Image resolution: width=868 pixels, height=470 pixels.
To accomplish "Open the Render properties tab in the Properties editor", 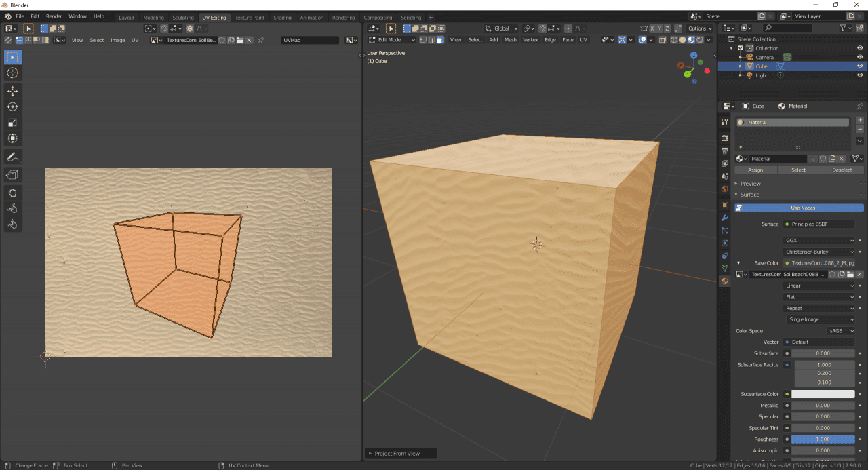I will (x=724, y=137).
